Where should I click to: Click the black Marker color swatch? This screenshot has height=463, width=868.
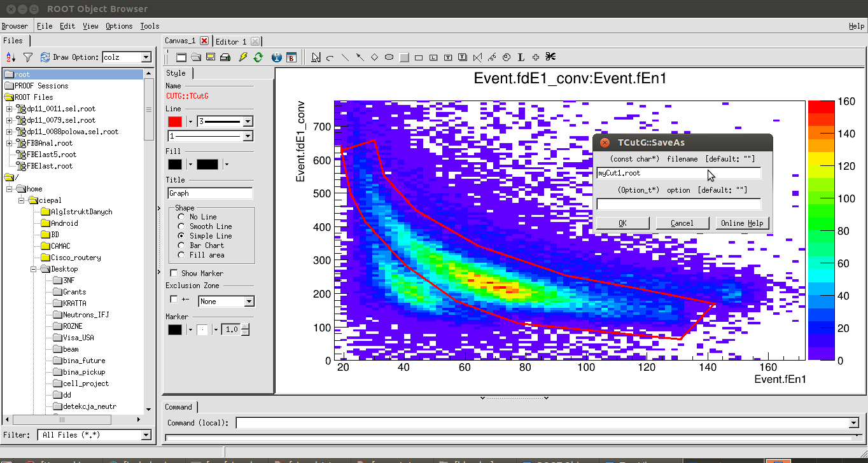(175, 329)
